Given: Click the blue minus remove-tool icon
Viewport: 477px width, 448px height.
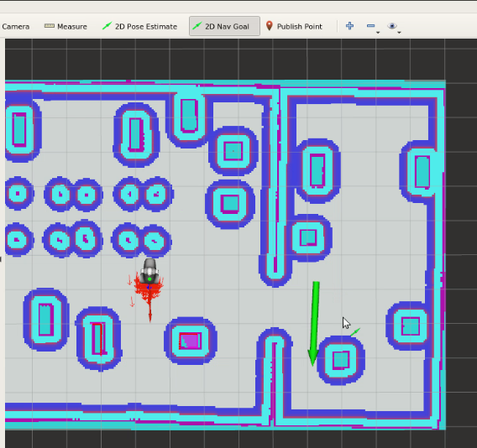Looking at the screenshot, I should pyautogui.click(x=370, y=26).
